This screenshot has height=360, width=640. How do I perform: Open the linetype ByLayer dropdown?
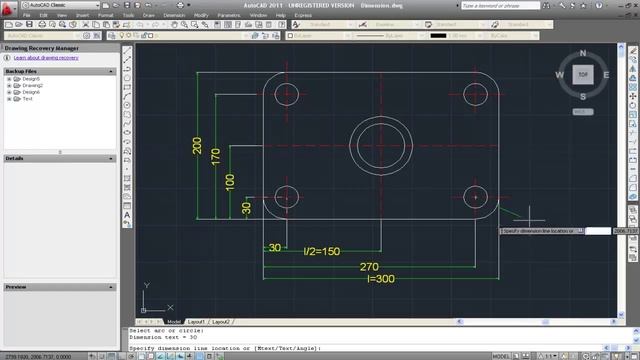tap(389, 36)
